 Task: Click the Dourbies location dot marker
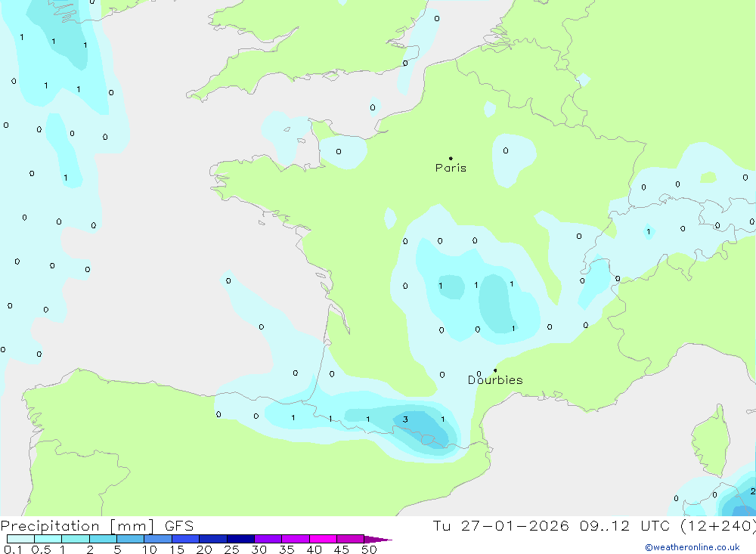(x=495, y=370)
